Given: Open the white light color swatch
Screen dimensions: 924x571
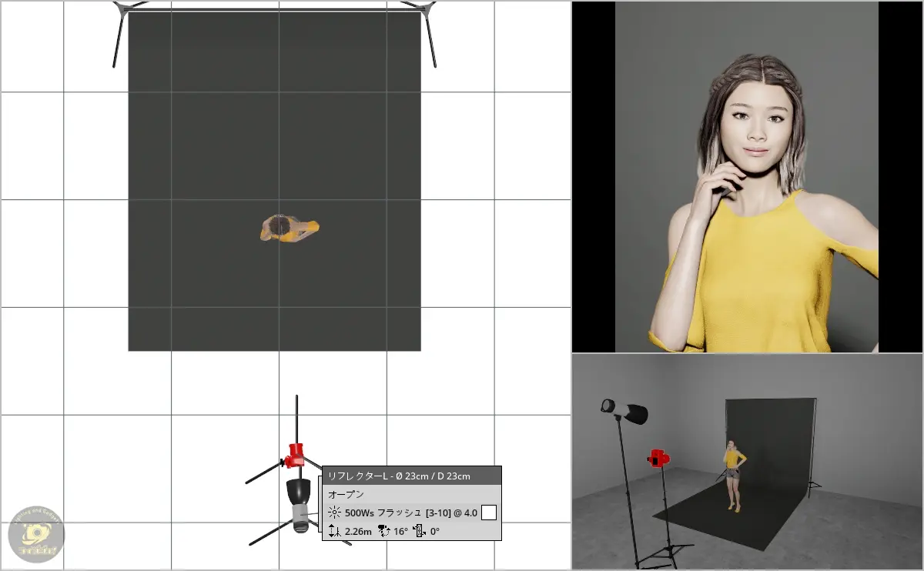Looking at the screenshot, I should point(489,513).
